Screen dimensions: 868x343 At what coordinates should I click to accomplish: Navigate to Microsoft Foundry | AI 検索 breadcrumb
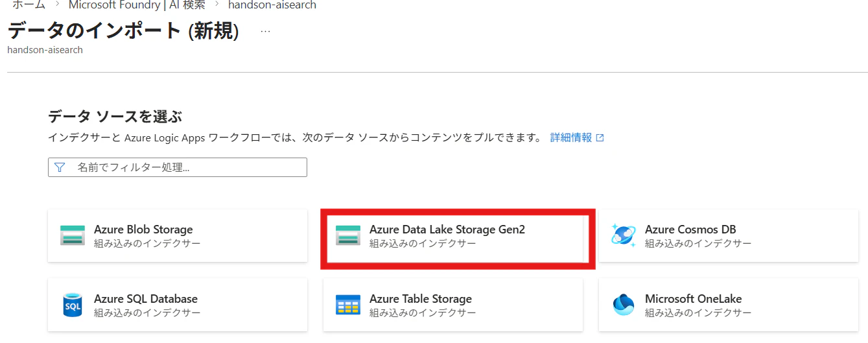click(x=137, y=5)
